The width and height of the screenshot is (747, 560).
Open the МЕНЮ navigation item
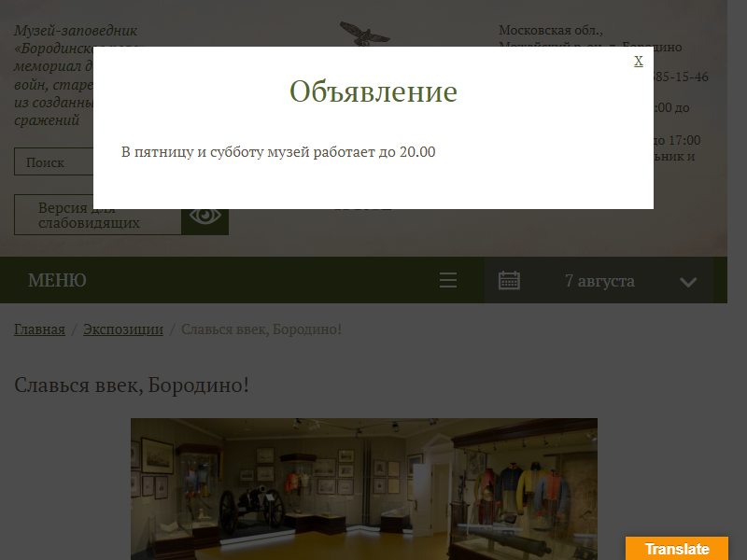[57, 281]
